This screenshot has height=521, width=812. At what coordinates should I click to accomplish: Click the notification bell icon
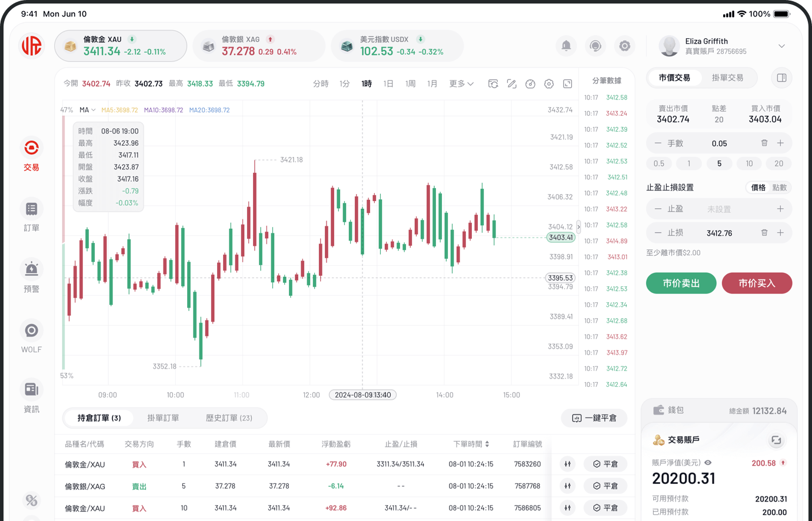tap(566, 46)
